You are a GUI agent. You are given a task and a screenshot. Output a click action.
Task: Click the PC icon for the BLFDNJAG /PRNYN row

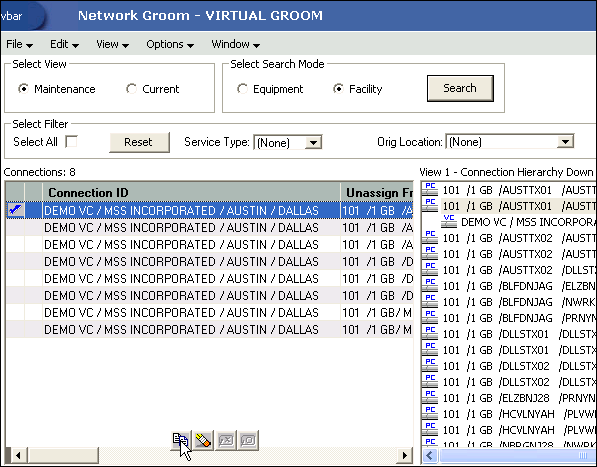[430, 317]
